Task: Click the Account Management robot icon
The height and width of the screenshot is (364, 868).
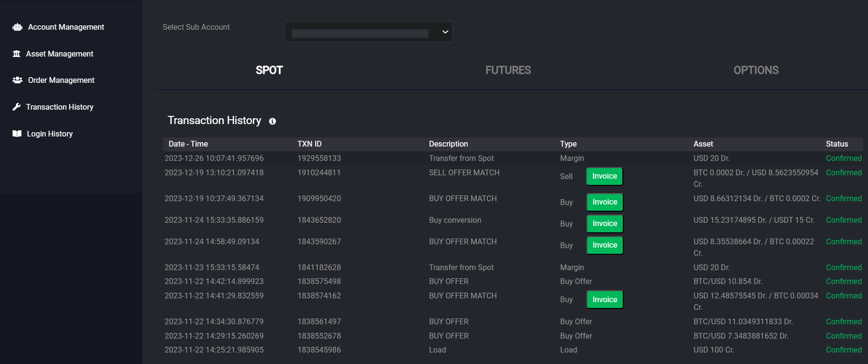Action: tap(17, 27)
